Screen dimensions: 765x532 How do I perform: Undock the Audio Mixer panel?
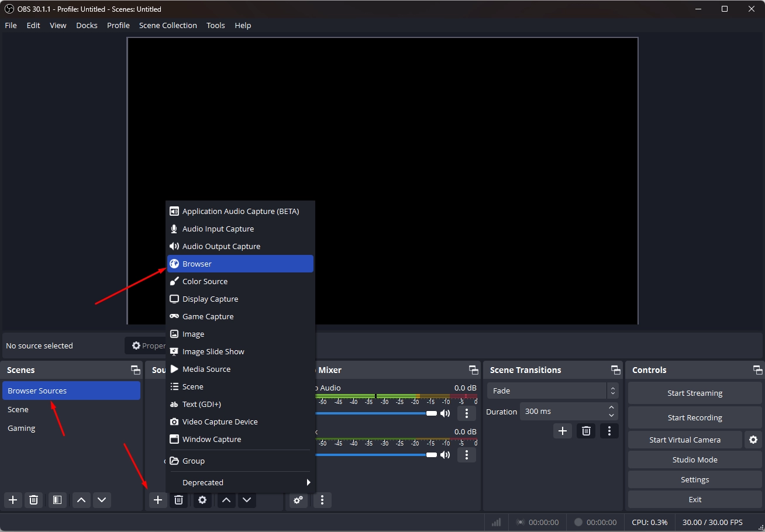pyautogui.click(x=474, y=370)
